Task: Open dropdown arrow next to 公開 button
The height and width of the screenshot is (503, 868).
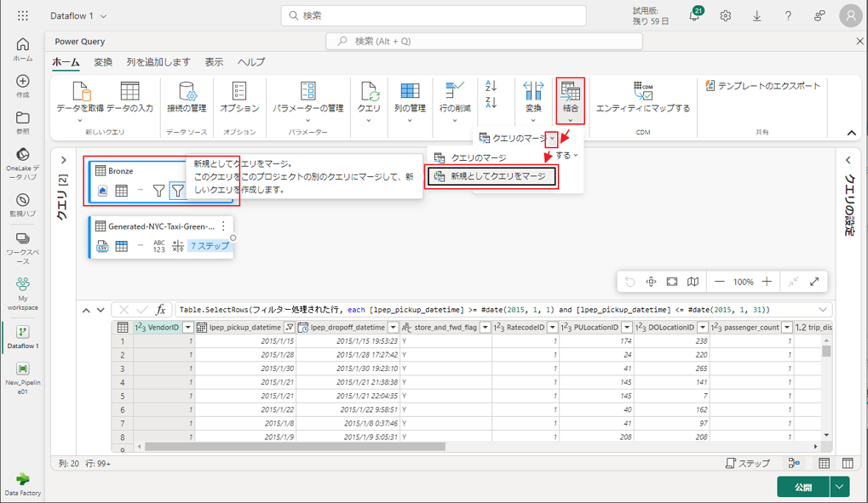Action: click(840, 487)
